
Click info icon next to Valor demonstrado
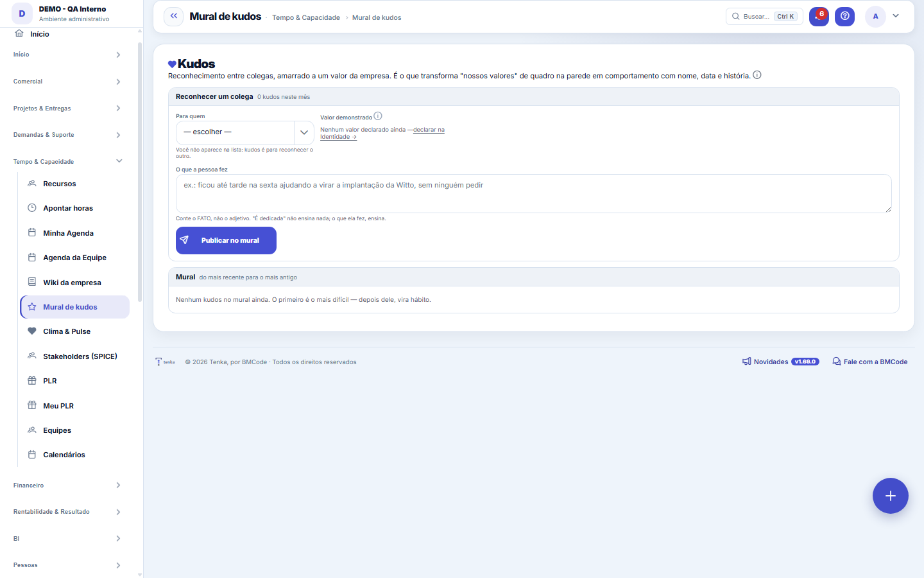[x=378, y=116]
